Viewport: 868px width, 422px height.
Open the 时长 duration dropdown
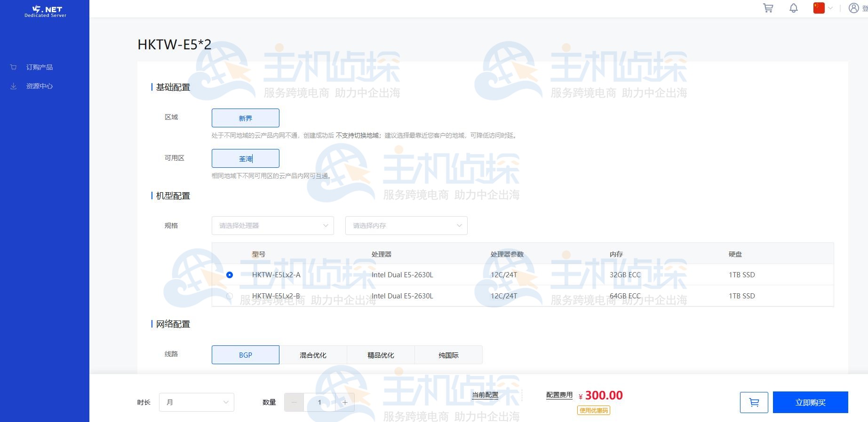[196, 402]
